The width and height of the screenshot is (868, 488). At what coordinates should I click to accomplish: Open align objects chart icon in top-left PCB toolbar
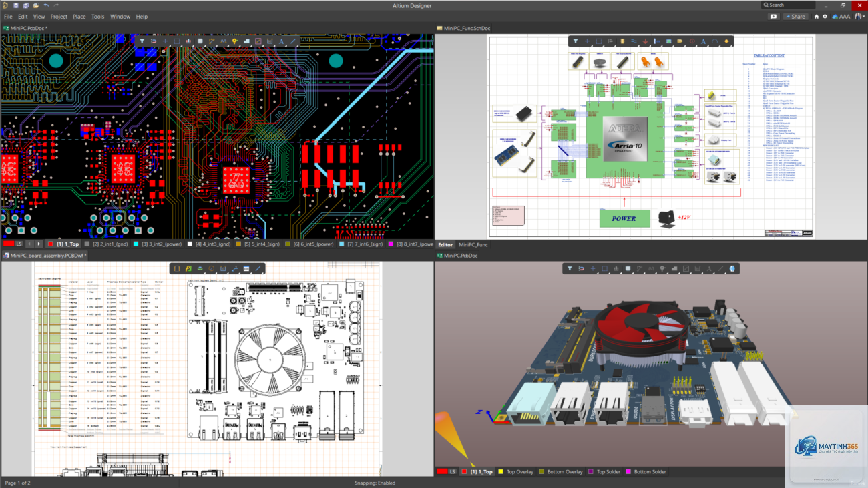(x=188, y=41)
